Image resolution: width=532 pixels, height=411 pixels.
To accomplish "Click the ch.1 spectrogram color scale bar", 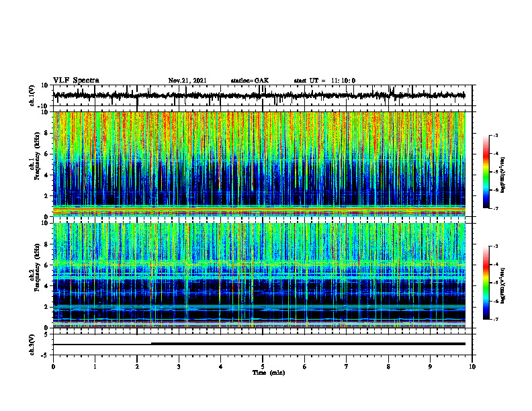I will click(x=486, y=172).
